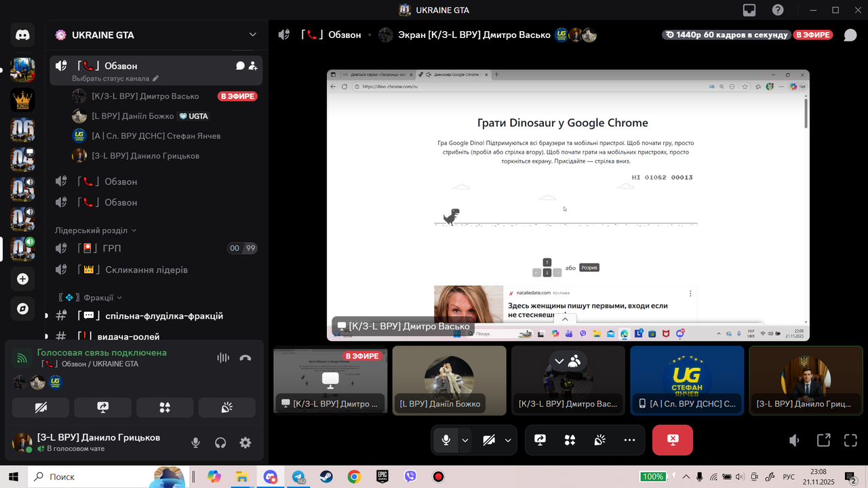Open chat for the active Обзвон channel
The image size is (868, 488).
tap(240, 66)
